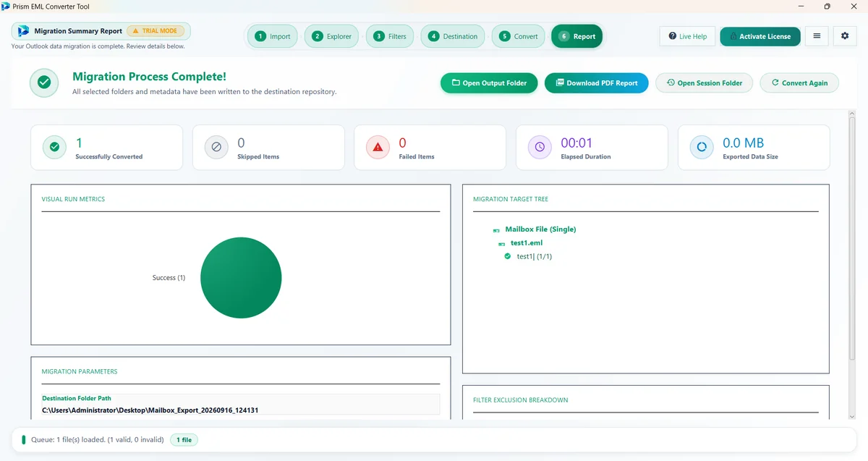
Task: Open the settings gear
Action: [845, 36]
